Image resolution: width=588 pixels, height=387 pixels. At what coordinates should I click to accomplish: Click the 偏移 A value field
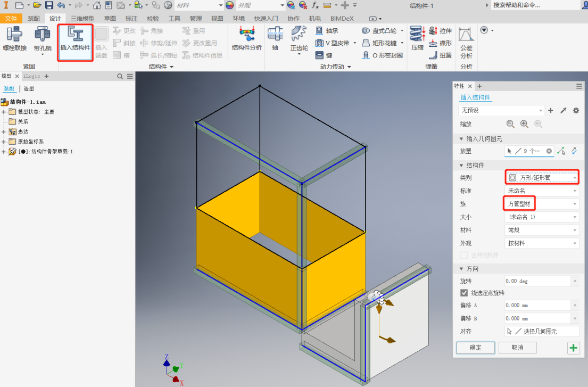538,305
